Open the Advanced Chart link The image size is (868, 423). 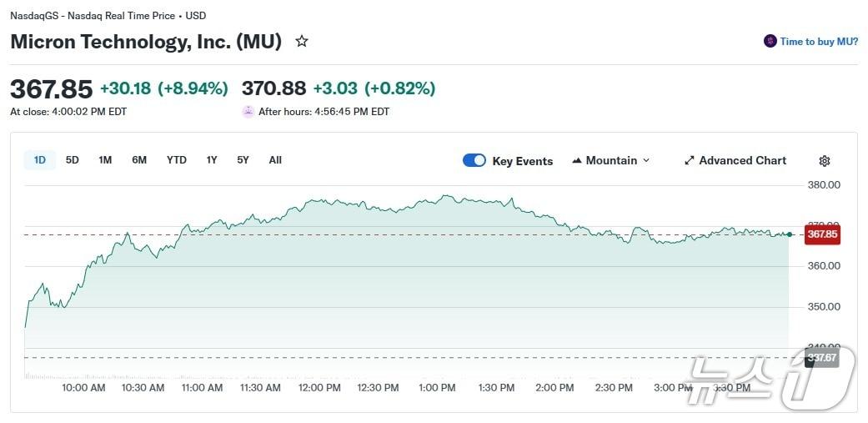point(742,161)
